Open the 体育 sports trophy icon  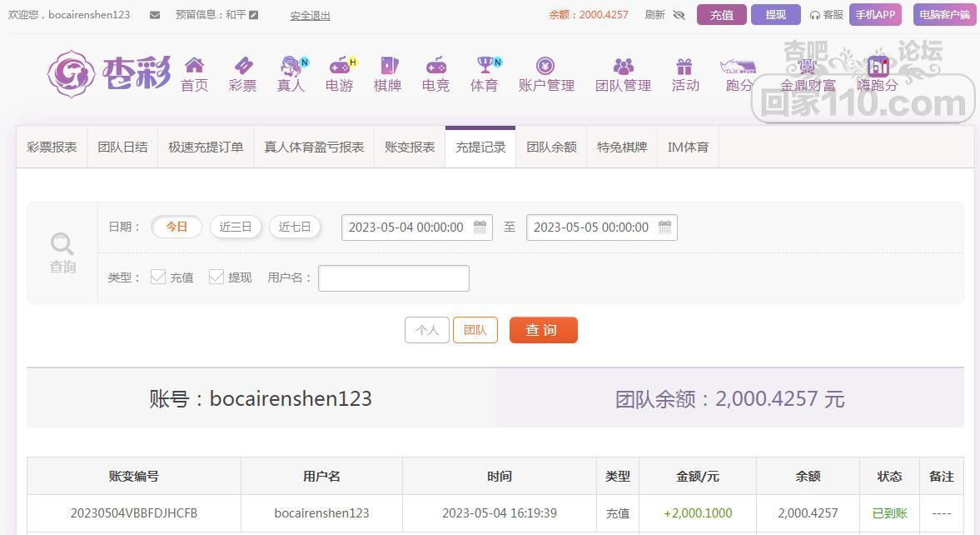click(484, 67)
